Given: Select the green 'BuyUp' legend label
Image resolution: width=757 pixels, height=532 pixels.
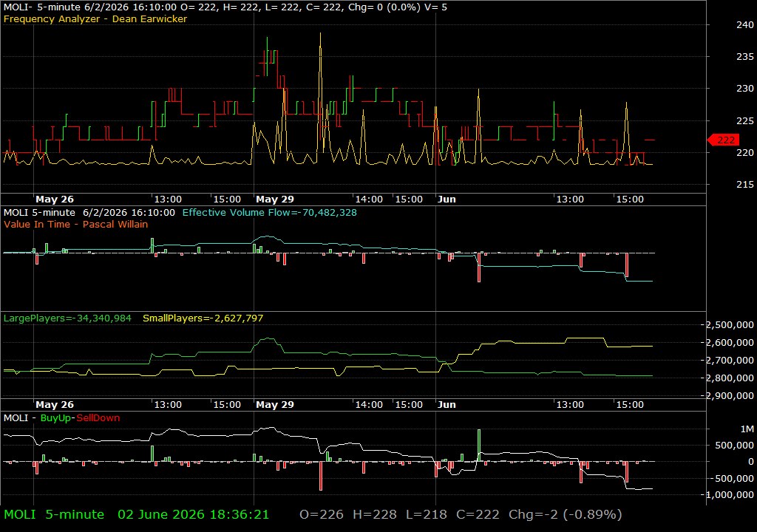Looking at the screenshot, I should click(55, 418).
